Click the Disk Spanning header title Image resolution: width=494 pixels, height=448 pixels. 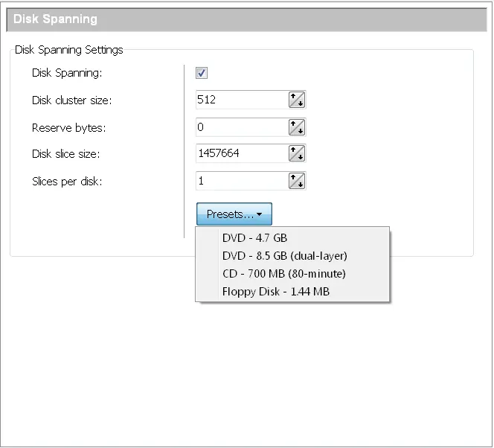click(55, 19)
